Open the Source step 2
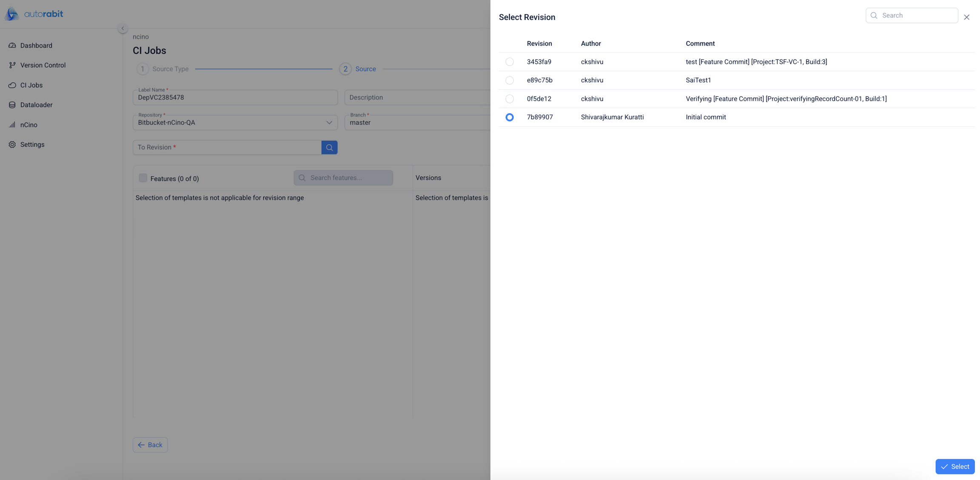This screenshot has height=480, width=980. tap(345, 69)
